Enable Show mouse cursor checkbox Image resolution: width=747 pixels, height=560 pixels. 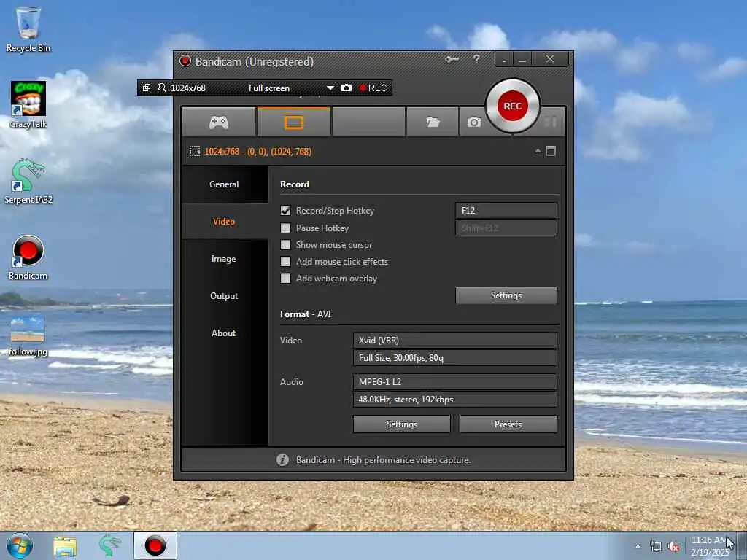point(285,245)
